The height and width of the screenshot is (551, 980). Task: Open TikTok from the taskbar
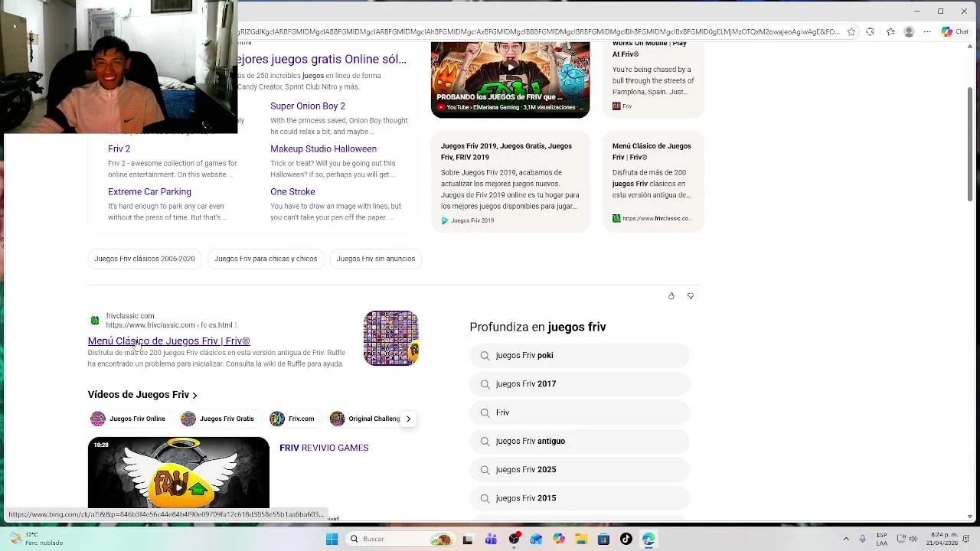pos(626,539)
